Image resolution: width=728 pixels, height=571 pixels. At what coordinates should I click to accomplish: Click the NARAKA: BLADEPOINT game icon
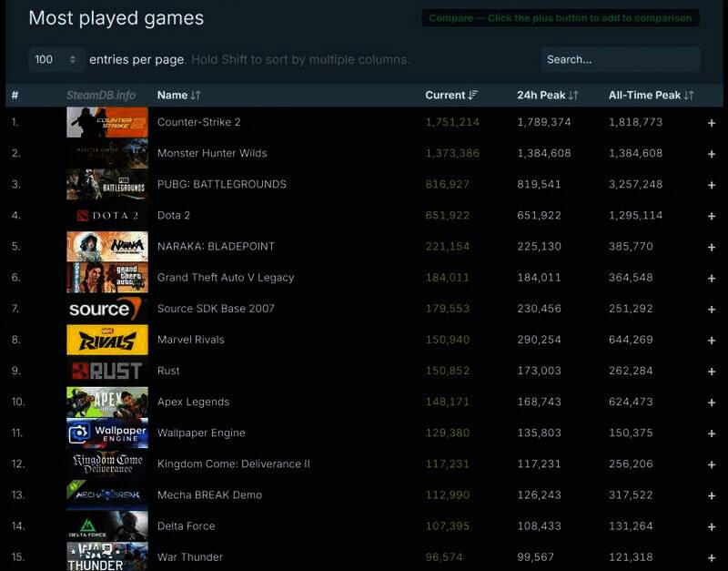106,246
